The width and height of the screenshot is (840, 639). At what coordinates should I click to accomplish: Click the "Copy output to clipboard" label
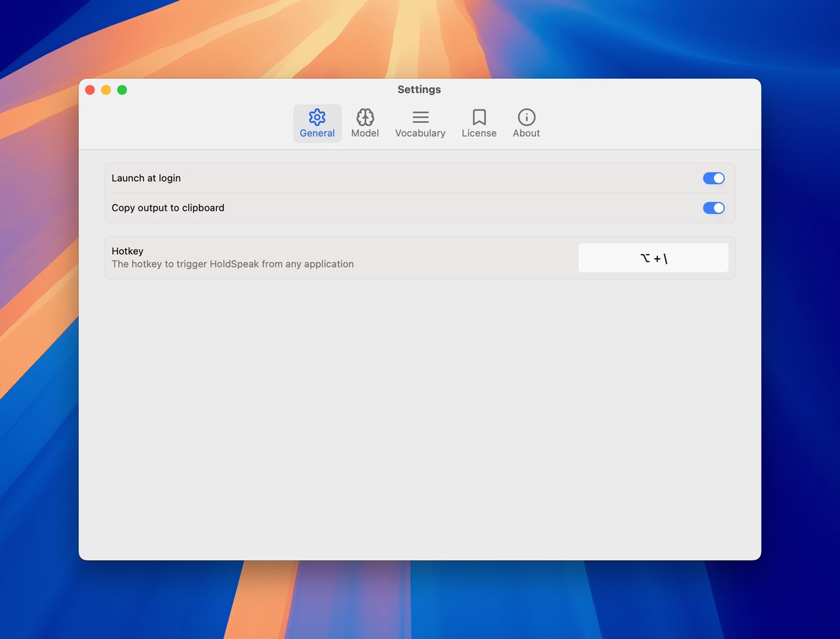(168, 208)
